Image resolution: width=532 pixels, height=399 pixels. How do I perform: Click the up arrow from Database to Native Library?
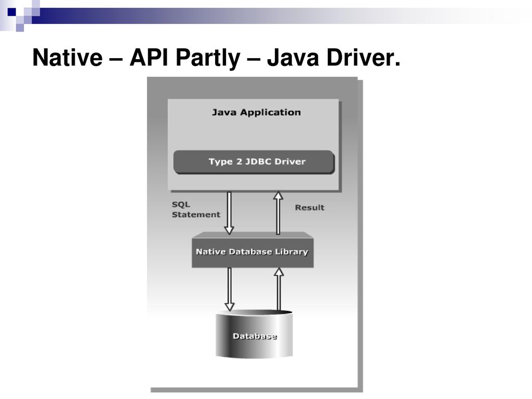[x=279, y=289]
